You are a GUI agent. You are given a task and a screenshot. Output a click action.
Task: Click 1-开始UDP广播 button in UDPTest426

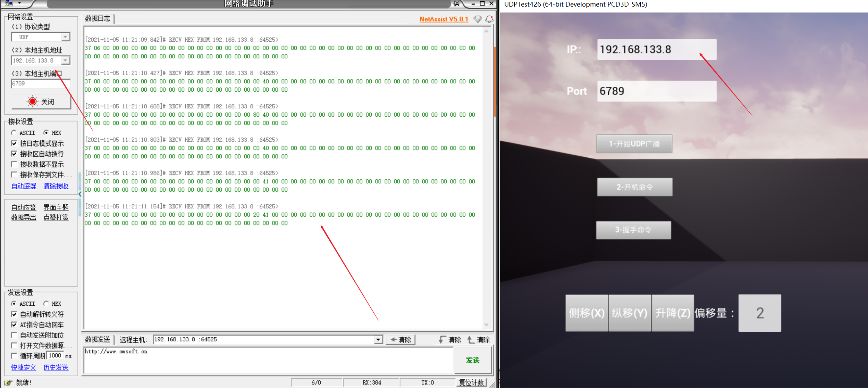coord(634,144)
